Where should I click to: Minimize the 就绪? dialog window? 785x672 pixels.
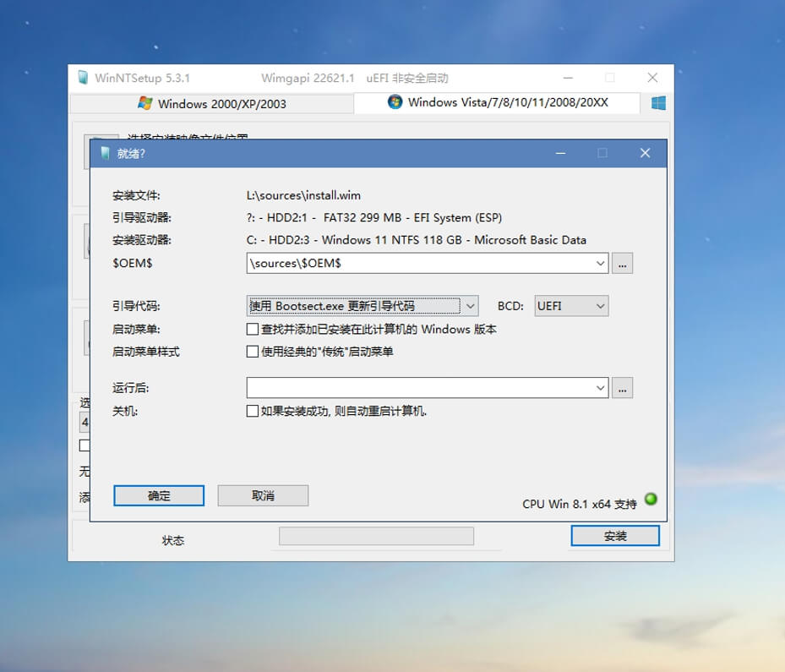tap(560, 153)
